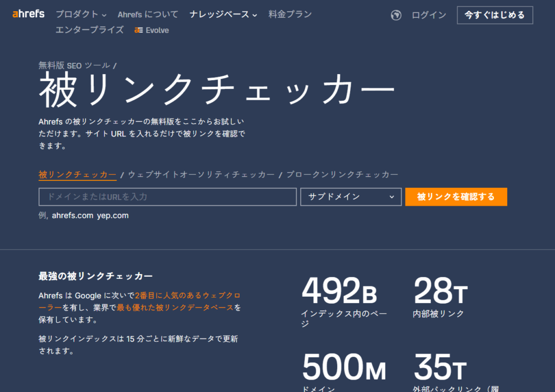Open the Ahrefs について page
The height and width of the screenshot is (392, 555).
pyautogui.click(x=148, y=15)
